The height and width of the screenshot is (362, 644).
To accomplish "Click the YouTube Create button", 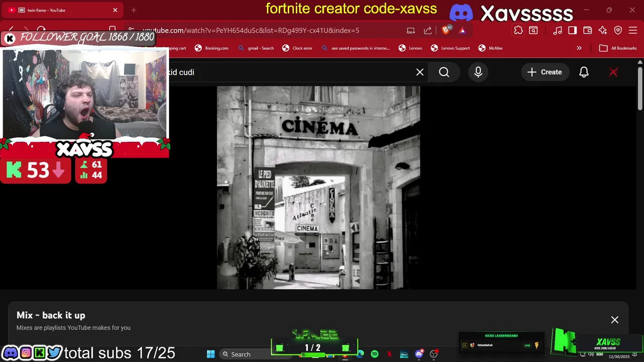I will [x=544, y=72].
